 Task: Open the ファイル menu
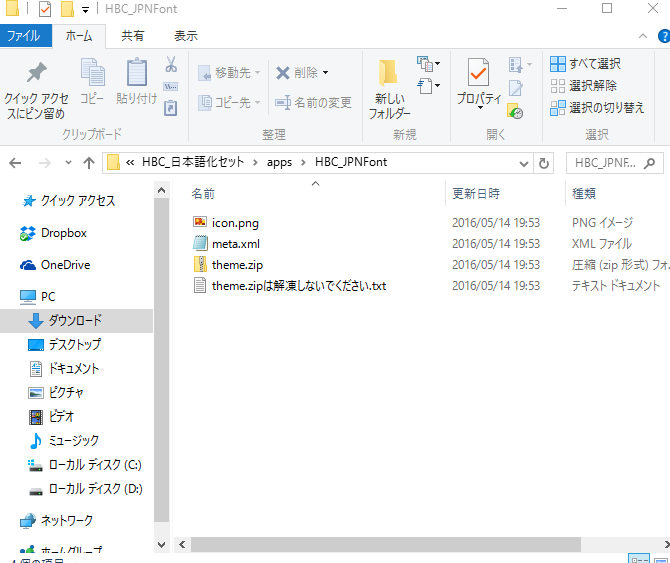pyautogui.click(x=24, y=36)
